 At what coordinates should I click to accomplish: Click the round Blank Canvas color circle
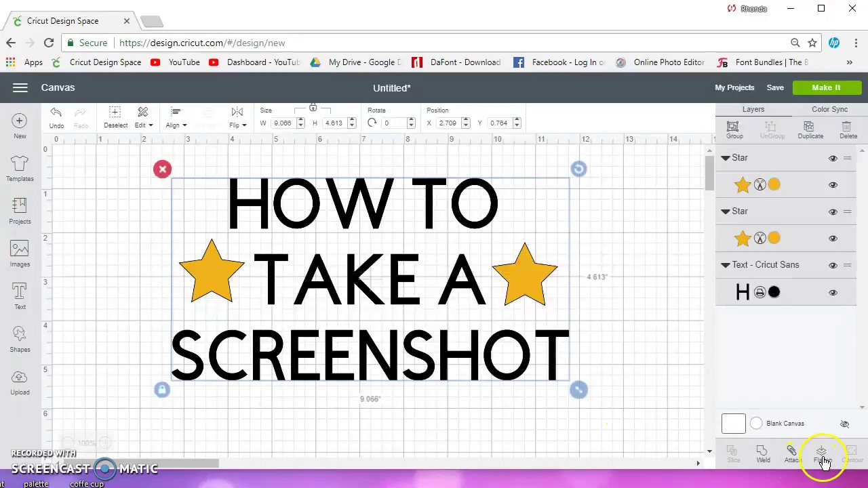point(756,424)
